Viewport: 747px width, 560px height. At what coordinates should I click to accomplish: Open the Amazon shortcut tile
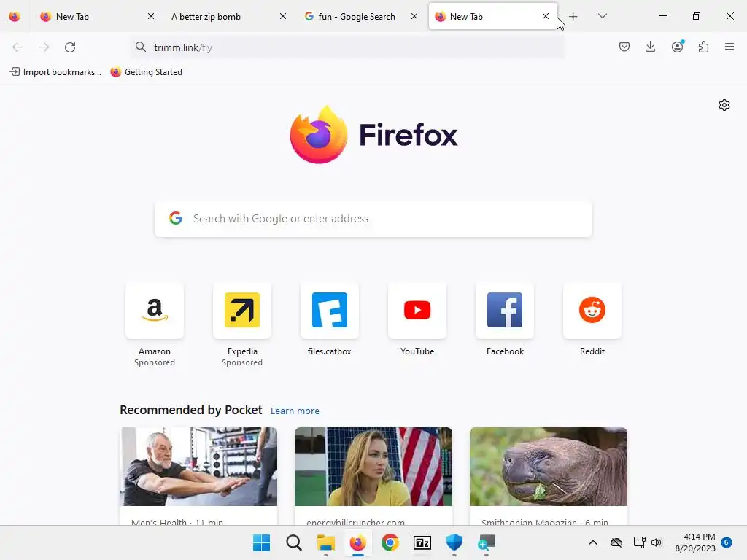(155, 311)
